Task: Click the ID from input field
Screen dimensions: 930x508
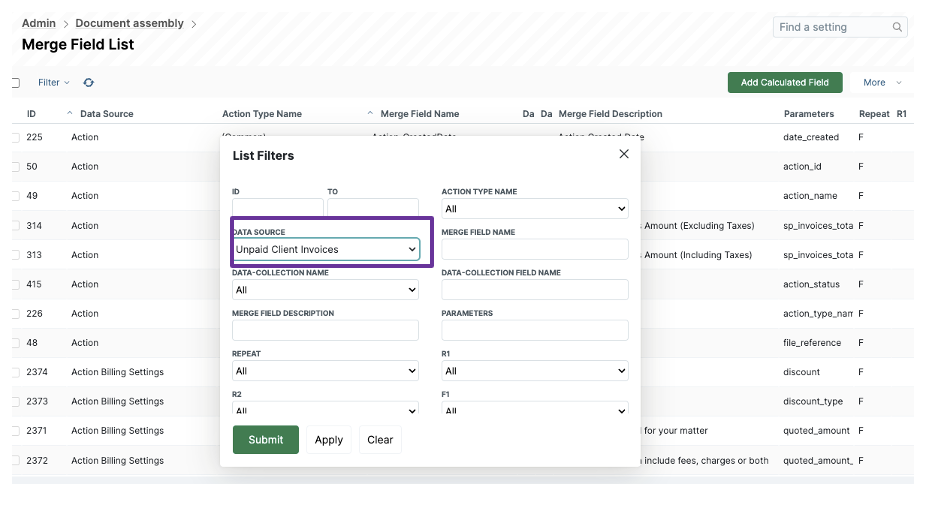Action: 278,207
